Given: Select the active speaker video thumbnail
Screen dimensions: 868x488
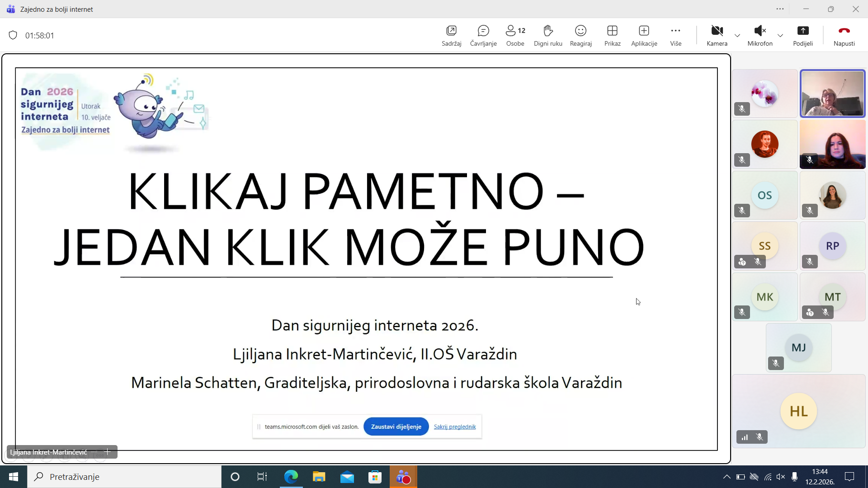Looking at the screenshot, I should click(832, 94).
